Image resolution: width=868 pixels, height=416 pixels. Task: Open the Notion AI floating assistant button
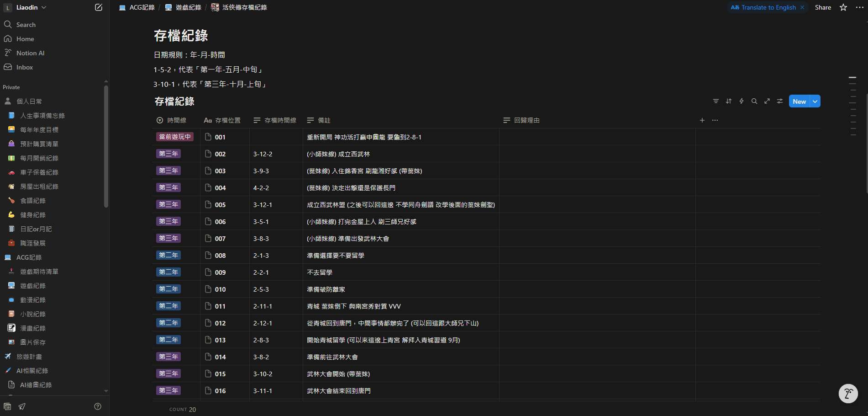848,394
